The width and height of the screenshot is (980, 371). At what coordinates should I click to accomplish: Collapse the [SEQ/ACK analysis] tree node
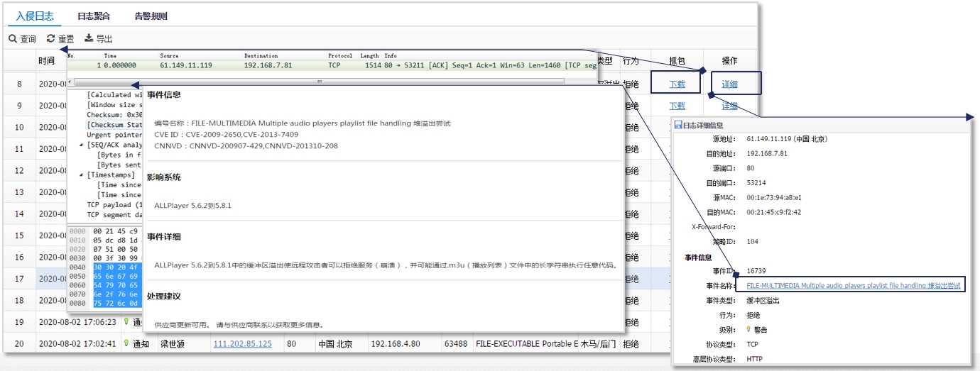(x=80, y=145)
